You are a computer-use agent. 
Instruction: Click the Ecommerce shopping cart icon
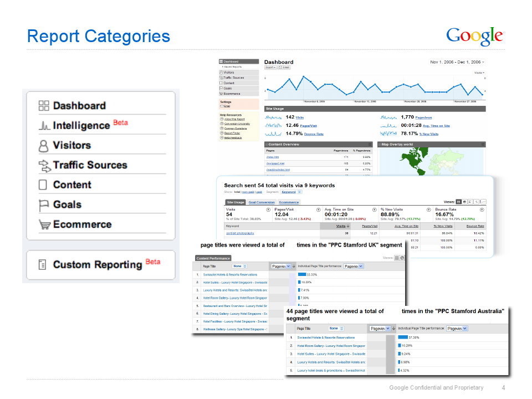pyautogui.click(x=44, y=224)
